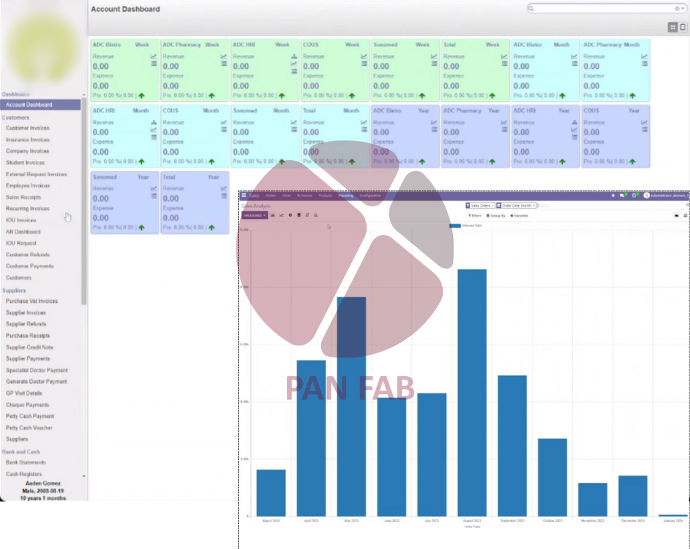Open Recurring Invoices link
The height and width of the screenshot is (549, 690).
click(27, 209)
